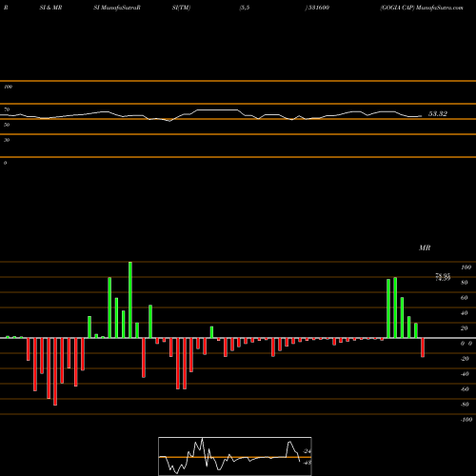The height and width of the screenshot is (476, 476).
Task: Click the tallest green MR histogram bar
Action: [130, 300]
